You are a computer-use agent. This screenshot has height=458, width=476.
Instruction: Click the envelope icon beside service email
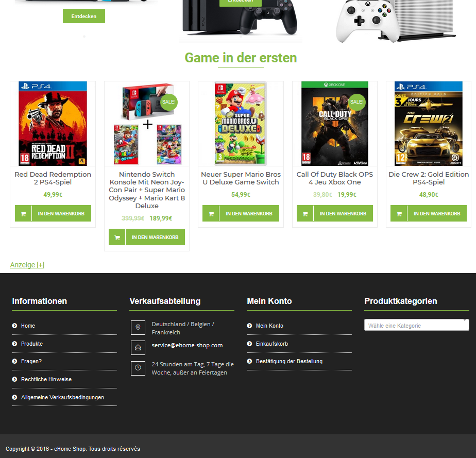click(138, 348)
